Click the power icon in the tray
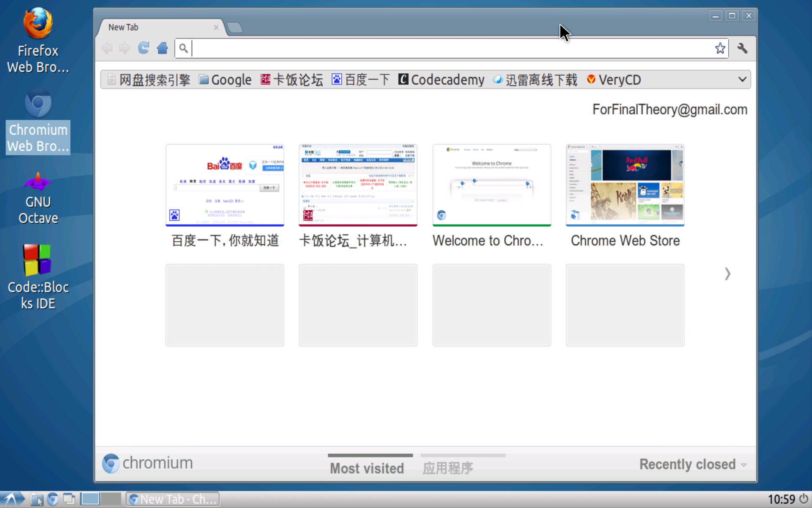The height and width of the screenshot is (508, 812). click(x=804, y=500)
